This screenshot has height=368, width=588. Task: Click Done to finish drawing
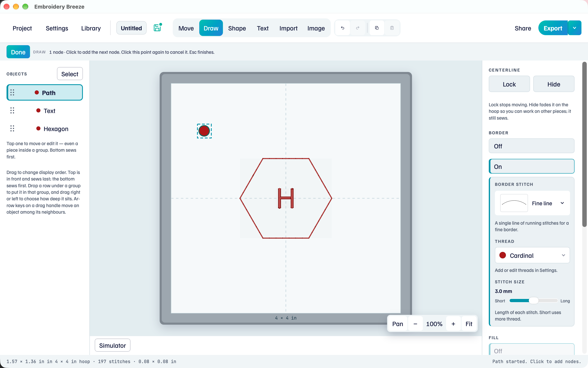click(18, 52)
